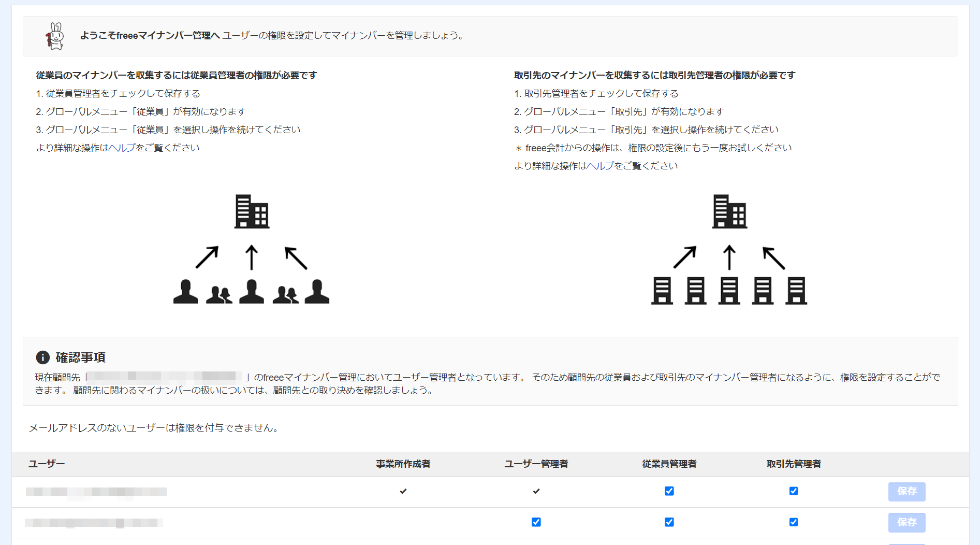
Task: Click the 確認事項 heading text
Action: click(81, 357)
